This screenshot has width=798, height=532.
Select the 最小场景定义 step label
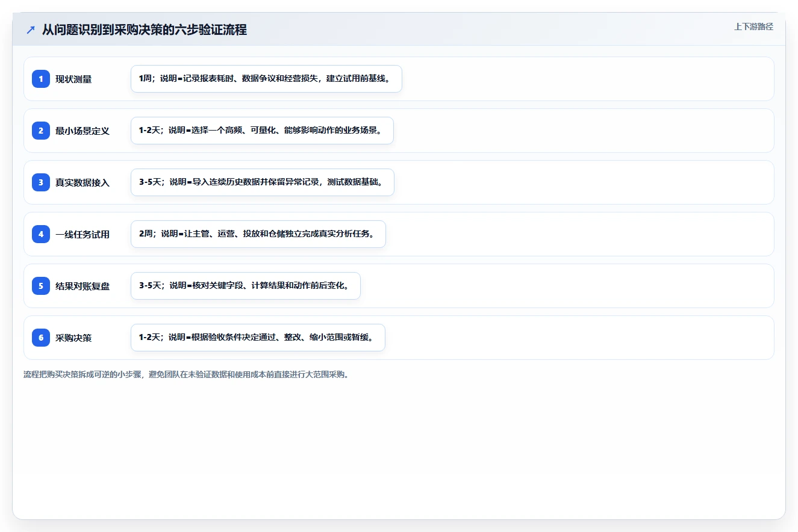pyautogui.click(x=83, y=131)
